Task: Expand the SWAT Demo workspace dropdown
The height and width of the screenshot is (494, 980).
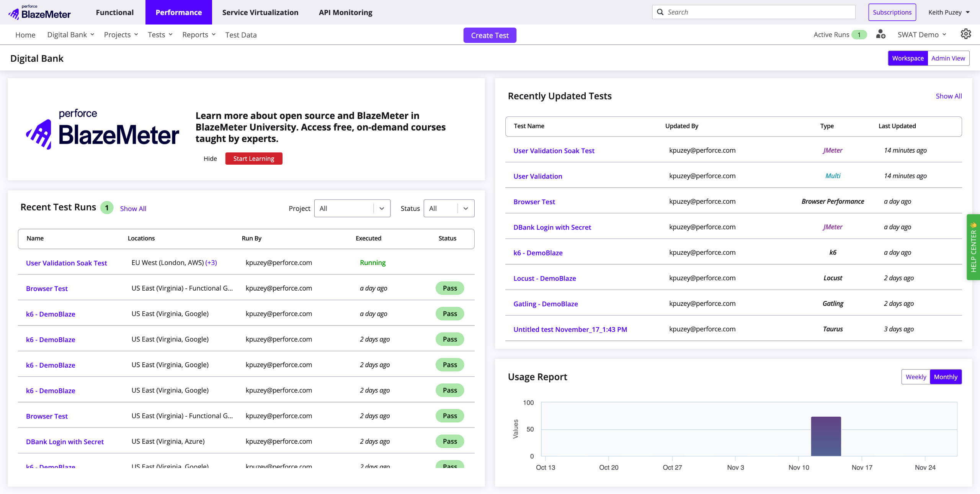Action: pyautogui.click(x=921, y=35)
